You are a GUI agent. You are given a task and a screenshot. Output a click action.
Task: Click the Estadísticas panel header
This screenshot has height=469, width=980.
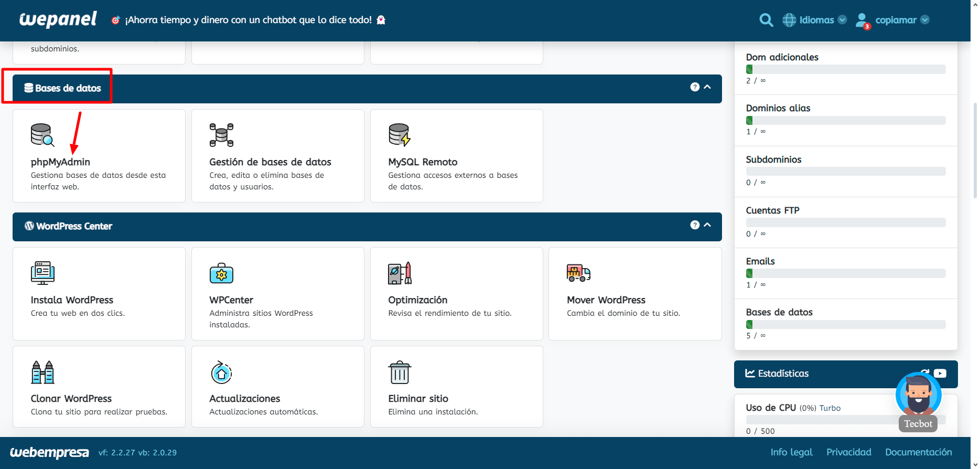tap(846, 374)
